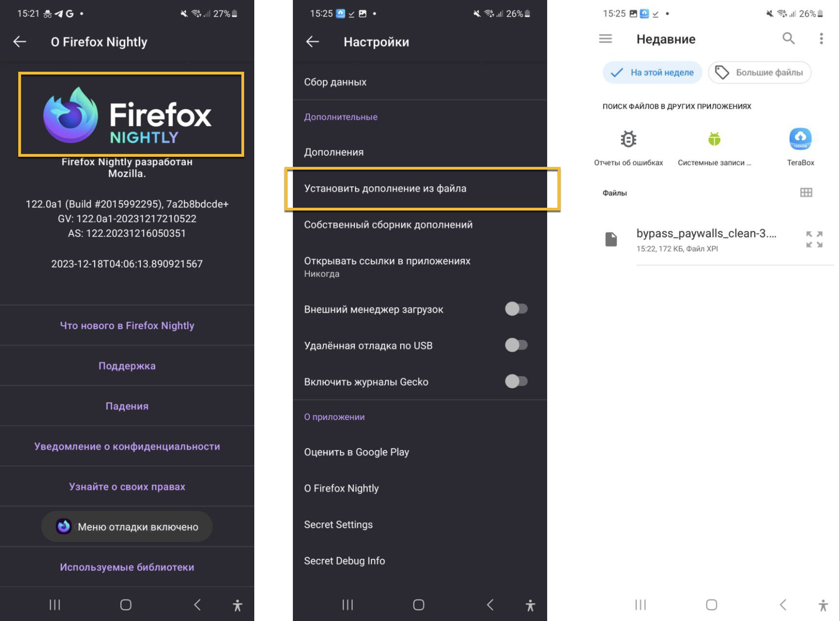Open Уведомление о конфиденциальности link
Viewport: 840px width, 621px height.
click(x=127, y=446)
